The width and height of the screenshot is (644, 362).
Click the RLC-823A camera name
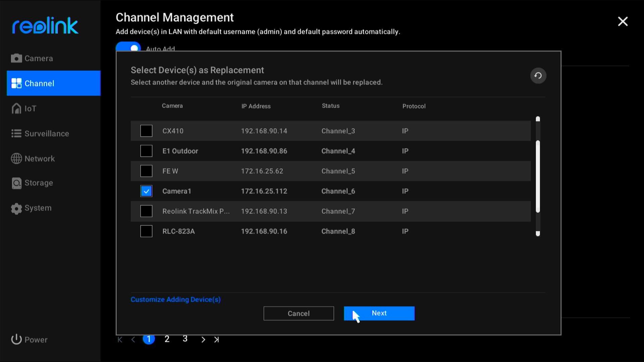[x=178, y=232]
